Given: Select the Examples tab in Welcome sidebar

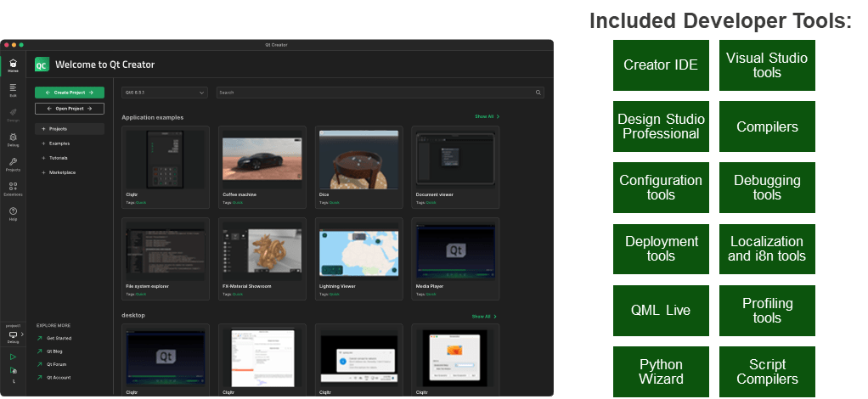Looking at the screenshot, I should [59, 143].
